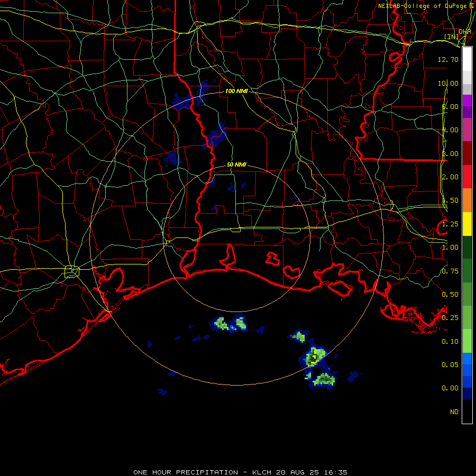This screenshot has width=476, height=476.
Task: Click the [IN] units label
Action: pyautogui.click(x=452, y=36)
